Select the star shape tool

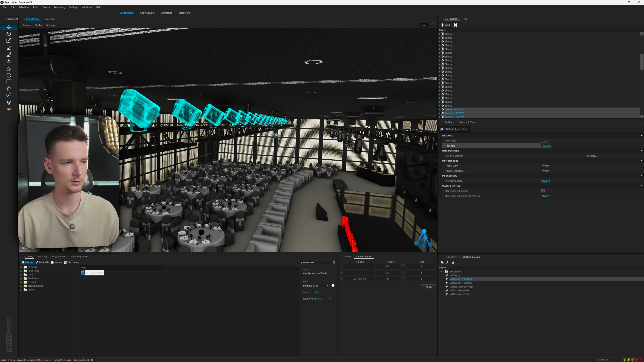pos(9,88)
